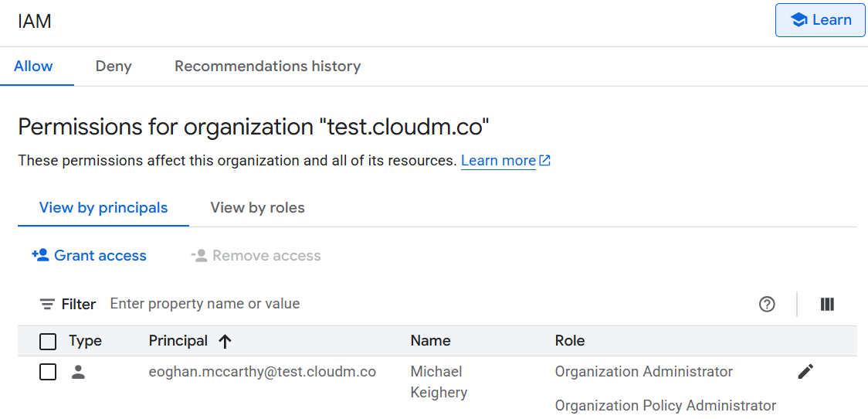Click the permissions heading for test.cloudm.co
This screenshot has width=868, height=419.
click(x=254, y=128)
